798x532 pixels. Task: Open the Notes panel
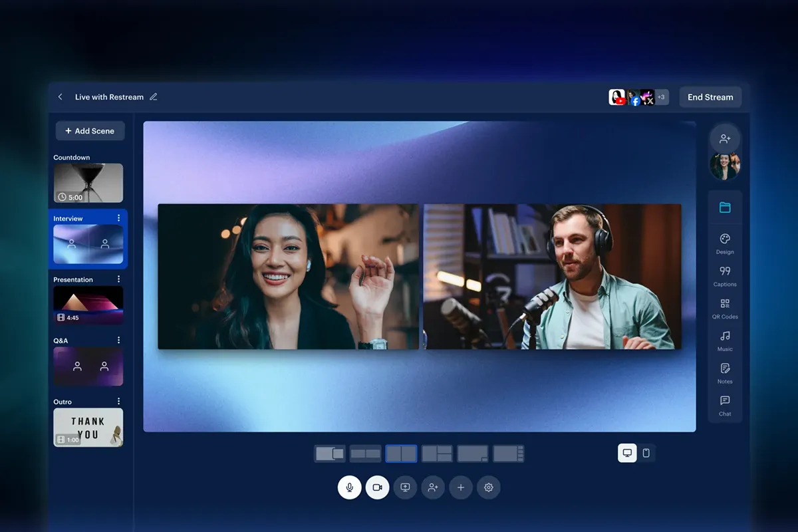pyautogui.click(x=725, y=372)
